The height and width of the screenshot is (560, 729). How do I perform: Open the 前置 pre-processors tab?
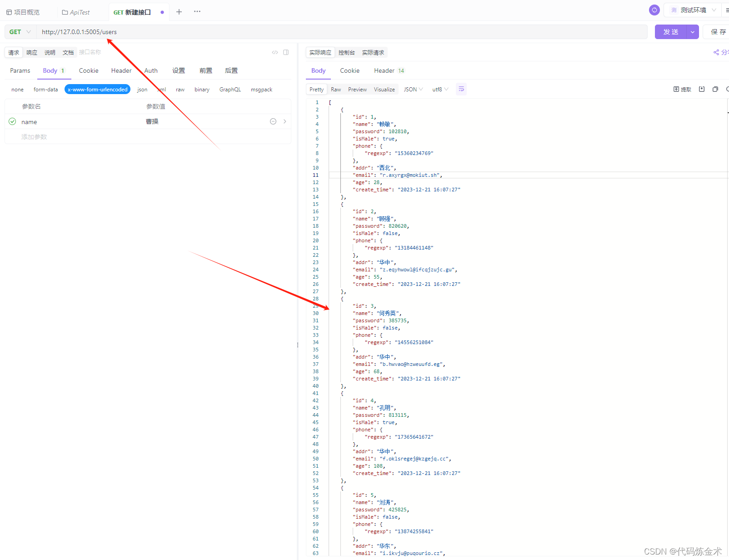point(206,70)
